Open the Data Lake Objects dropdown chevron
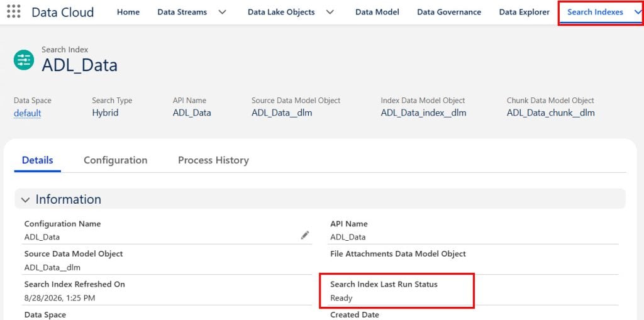644x320 pixels. [x=330, y=13]
